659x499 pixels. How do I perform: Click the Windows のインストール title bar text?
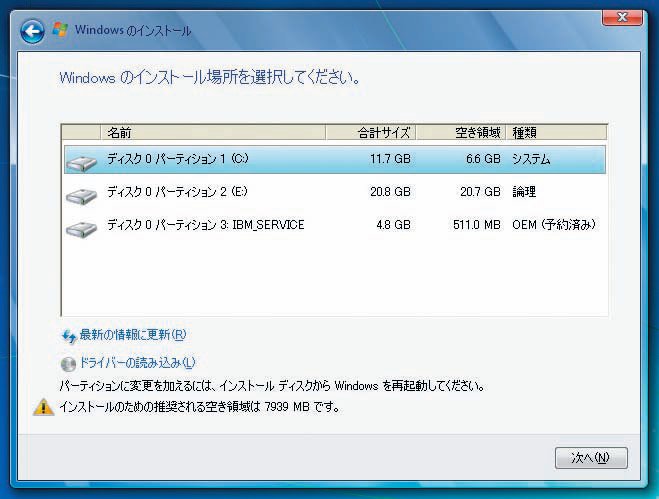(x=133, y=30)
